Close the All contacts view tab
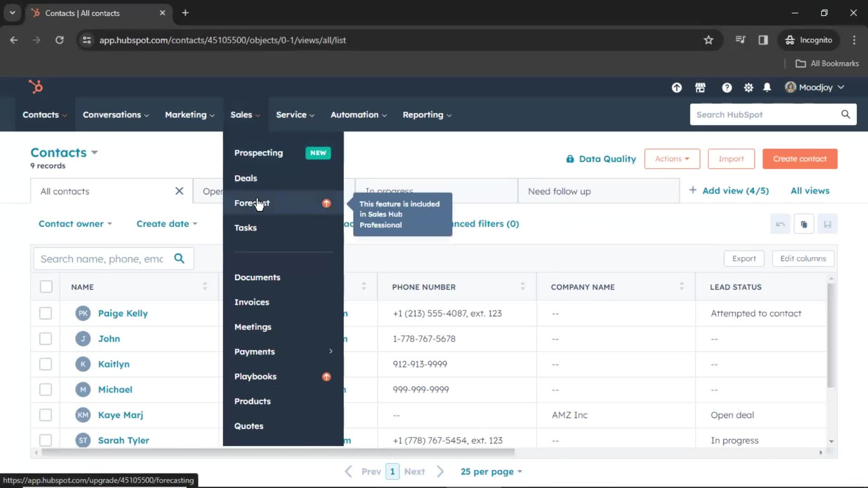868x488 pixels. click(x=179, y=191)
